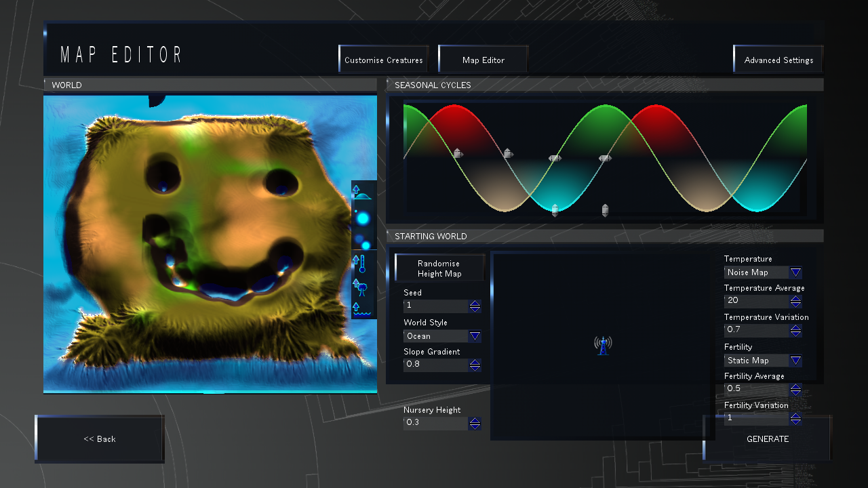
Task: Click the Randomise Height Map button
Action: pos(439,268)
